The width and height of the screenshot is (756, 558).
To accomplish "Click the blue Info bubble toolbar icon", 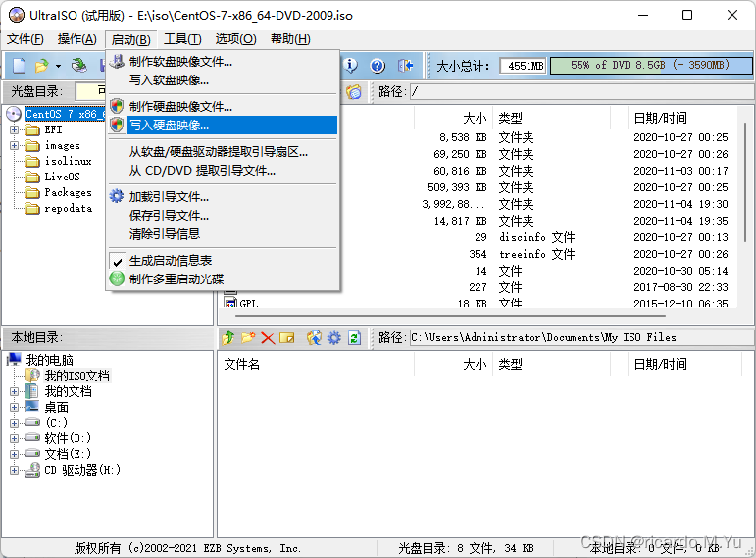I will 350,65.
